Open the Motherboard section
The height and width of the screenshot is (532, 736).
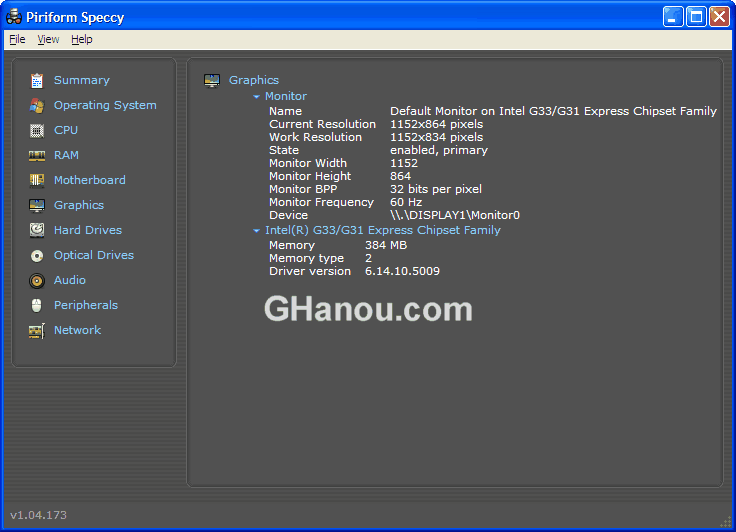tap(90, 180)
